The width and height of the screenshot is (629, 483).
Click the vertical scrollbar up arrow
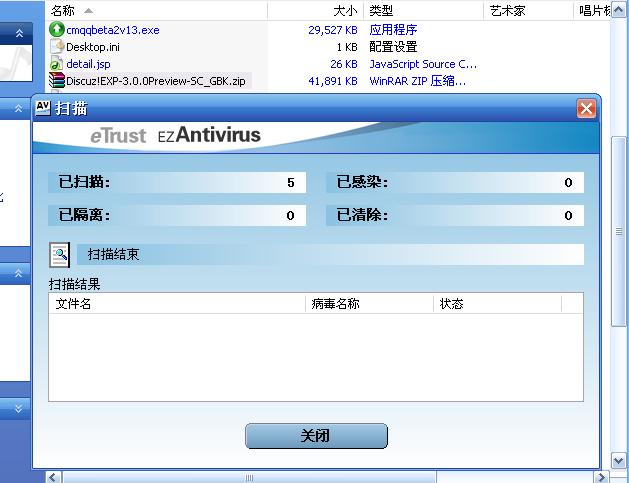click(x=618, y=10)
